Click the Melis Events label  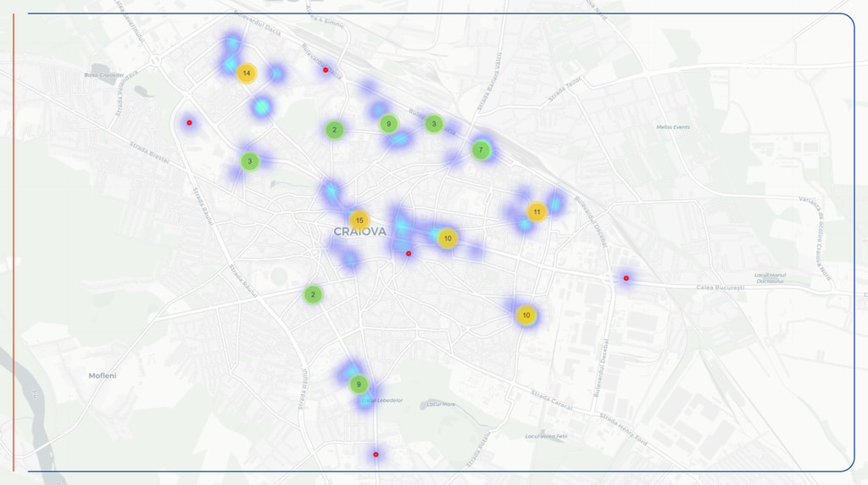673,127
